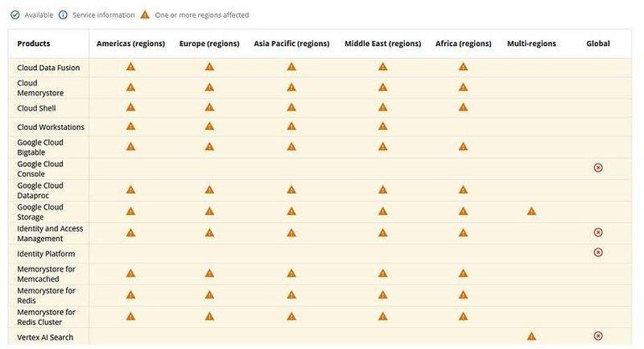The height and width of the screenshot is (349, 644).
Task: Click Cloud Workstations Middle East warning icon
Action: click(x=382, y=127)
